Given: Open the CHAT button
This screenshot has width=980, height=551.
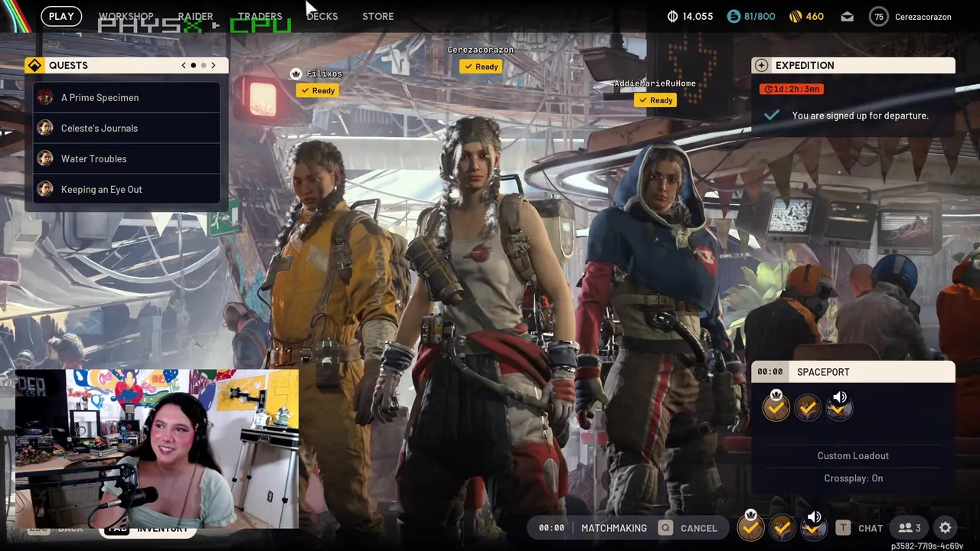Looking at the screenshot, I should click(871, 528).
